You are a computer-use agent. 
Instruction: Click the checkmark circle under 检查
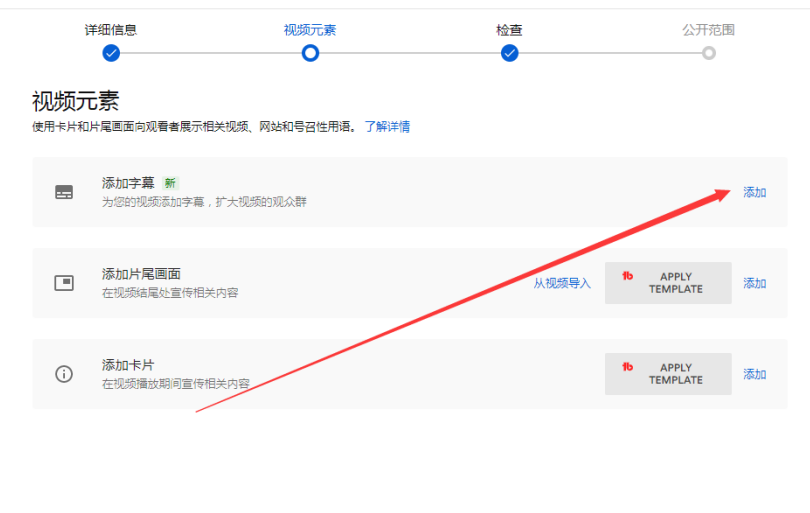[x=509, y=53]
